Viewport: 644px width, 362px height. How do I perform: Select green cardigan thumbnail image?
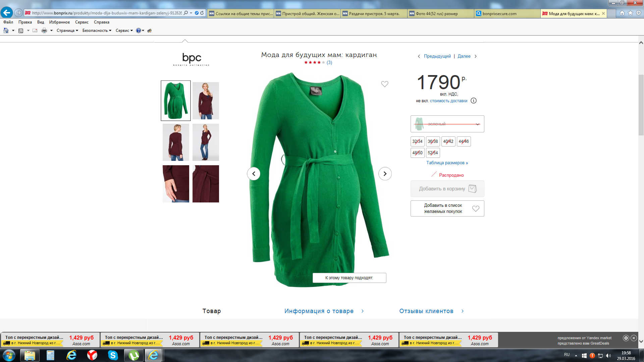pyautogui.click(x=176, y=101)
